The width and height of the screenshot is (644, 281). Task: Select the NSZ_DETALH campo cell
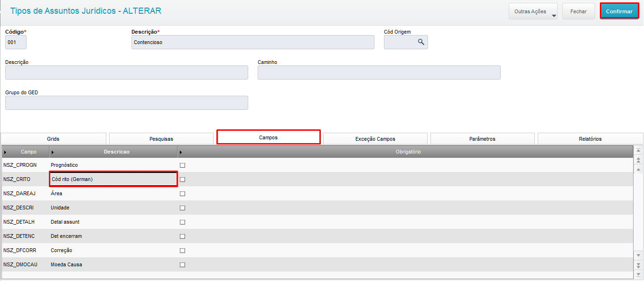(25, 222)
